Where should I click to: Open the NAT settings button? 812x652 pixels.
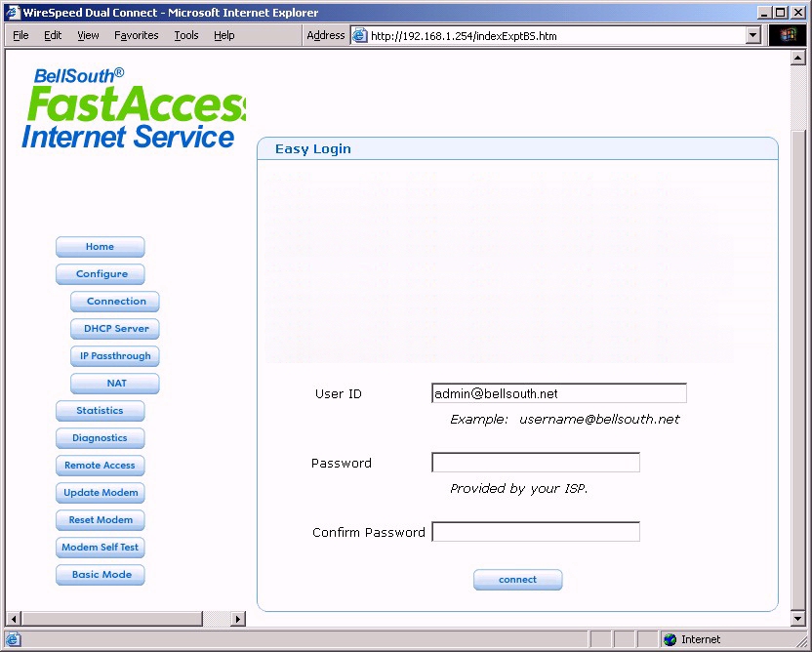coord(115,384)
